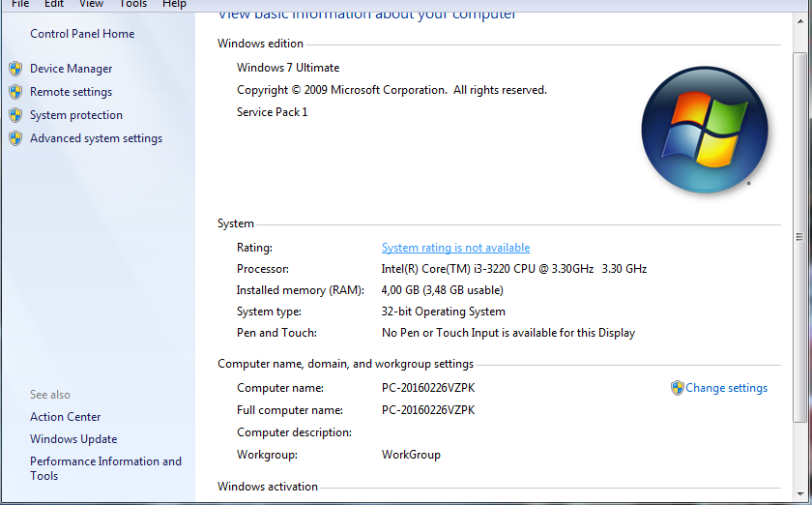Click the Workgroup label
812x505 pixels.
[x=267, y=455]
